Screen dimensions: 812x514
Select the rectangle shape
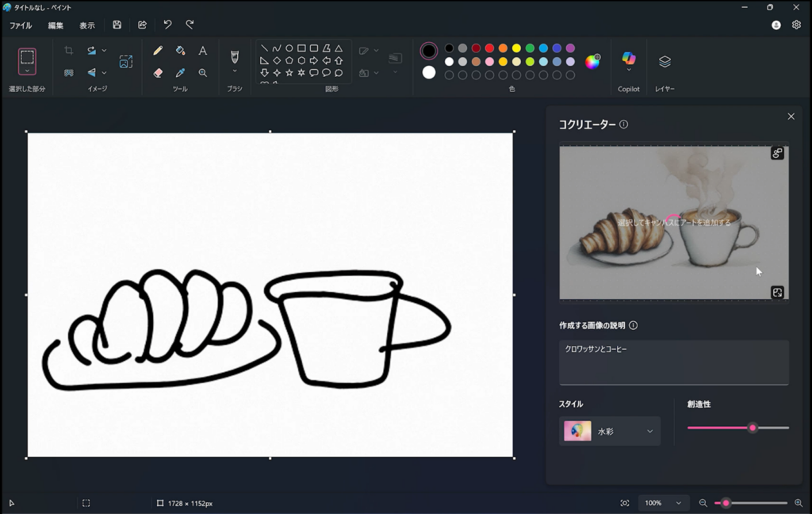click(301, 48)
